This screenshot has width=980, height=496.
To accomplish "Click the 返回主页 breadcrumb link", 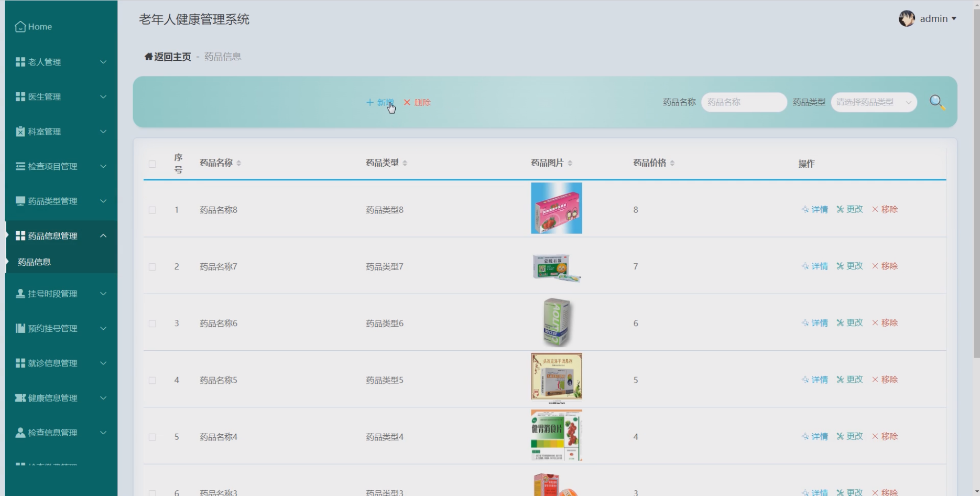I will tap(168, 57).
